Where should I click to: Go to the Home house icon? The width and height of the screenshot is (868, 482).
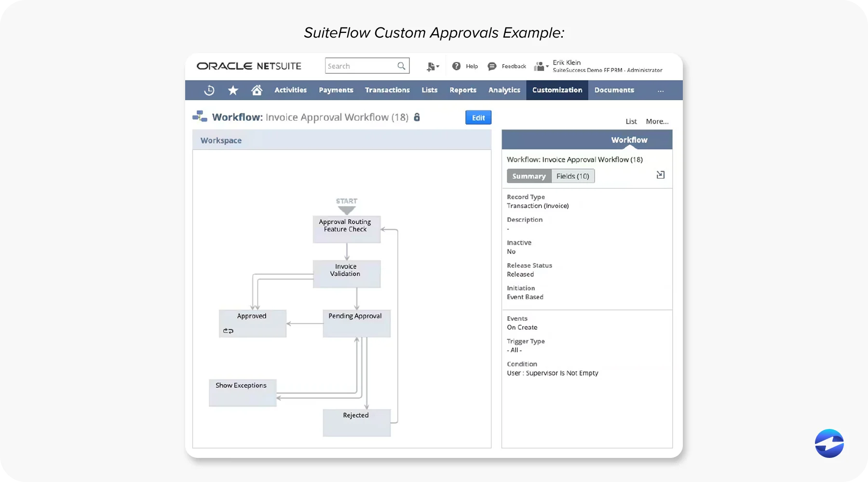[257, 90]
